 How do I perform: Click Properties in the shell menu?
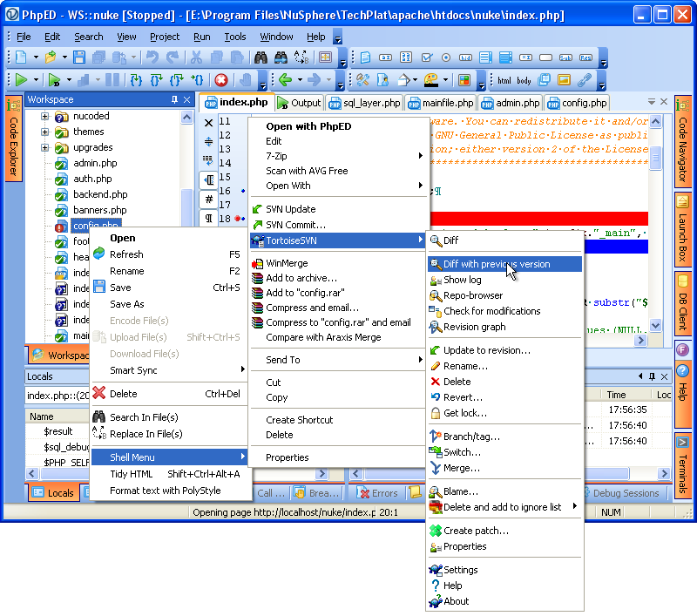coord(338,457)
